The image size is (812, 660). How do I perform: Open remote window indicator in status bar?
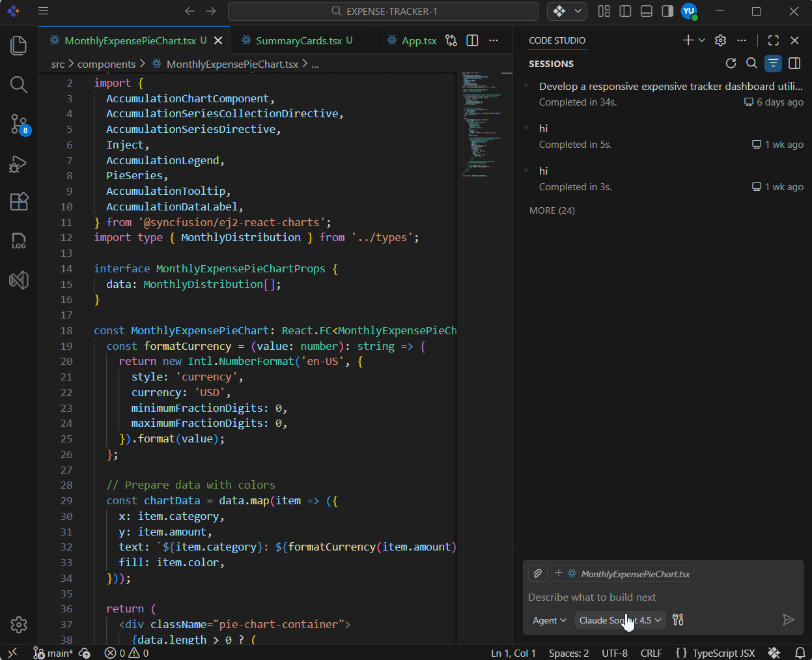[x=12, y=652]
